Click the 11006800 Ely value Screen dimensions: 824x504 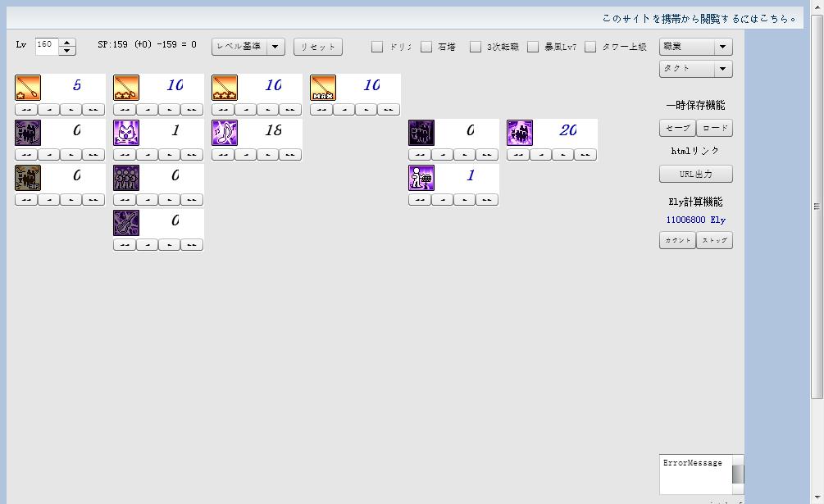(x=696, y=220)
